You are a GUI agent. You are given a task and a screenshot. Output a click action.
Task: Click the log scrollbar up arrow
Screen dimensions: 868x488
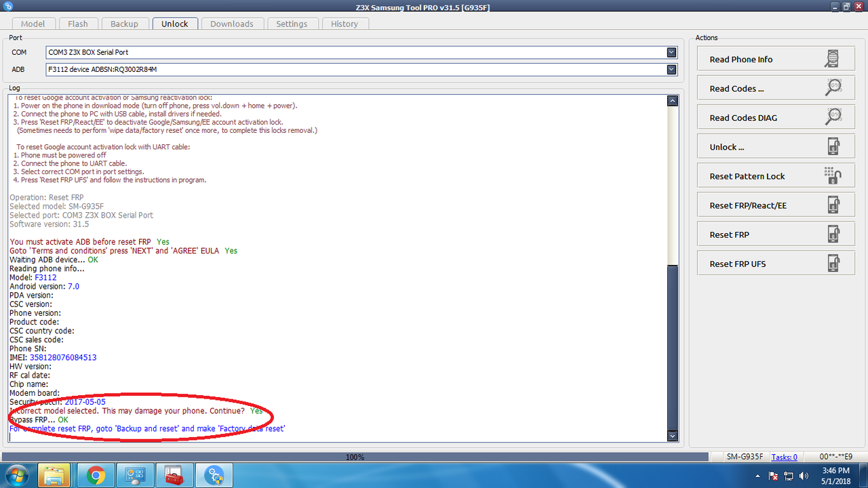coord(673,101)
